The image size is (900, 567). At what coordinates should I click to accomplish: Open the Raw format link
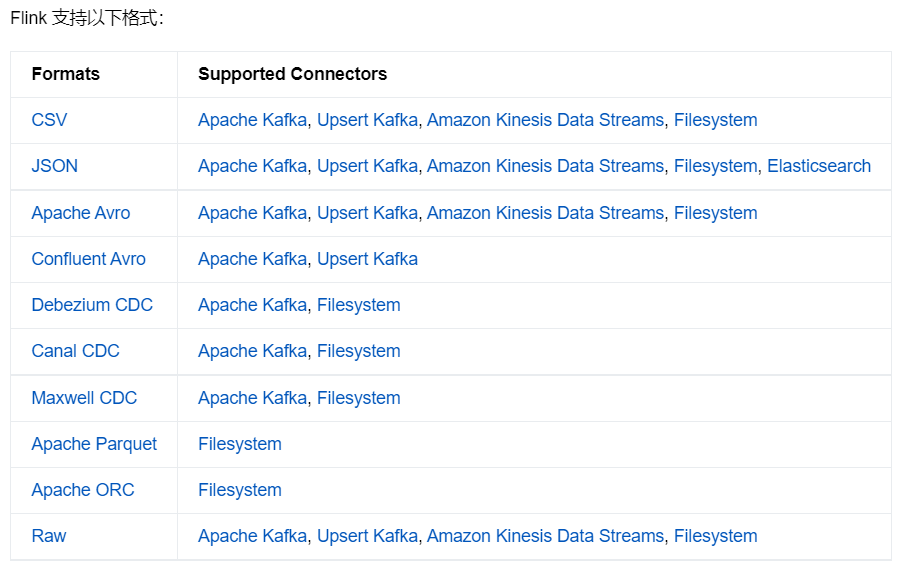(x=48, y=536)
